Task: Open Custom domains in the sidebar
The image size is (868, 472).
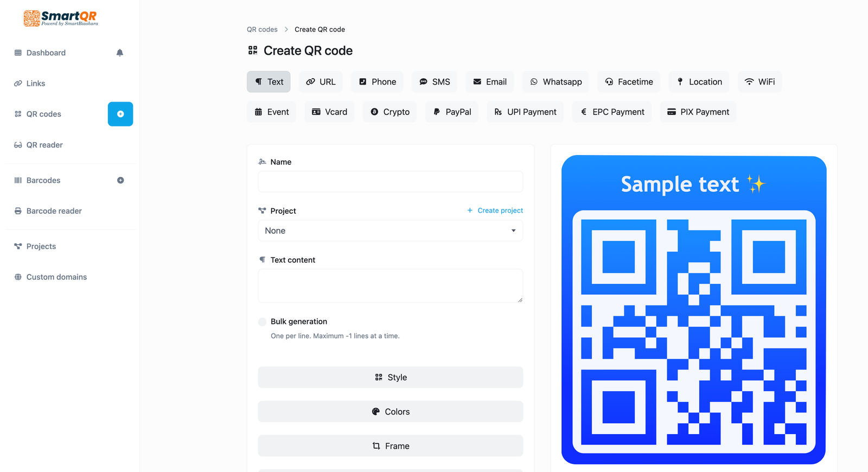Action: [50, 277]
